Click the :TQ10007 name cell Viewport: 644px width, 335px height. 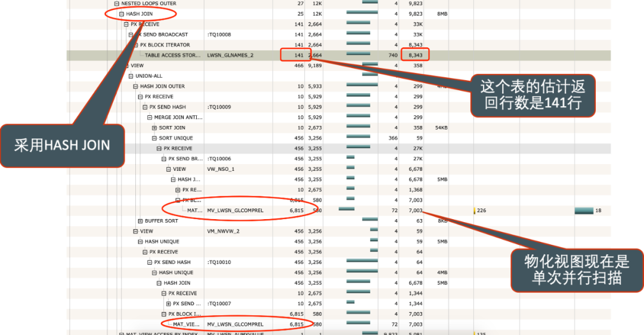coord(219,304)
